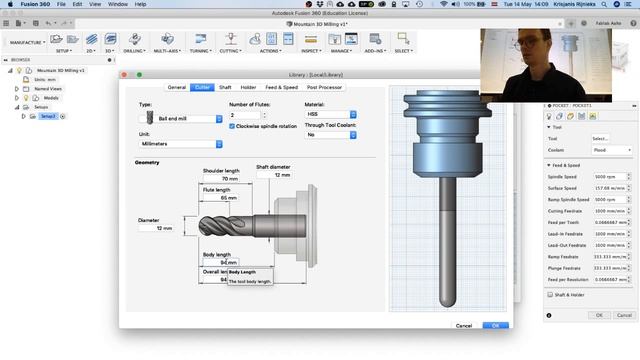Click the 3D toolpath icon
The image size is (640, 360).
tap(110, 39)
